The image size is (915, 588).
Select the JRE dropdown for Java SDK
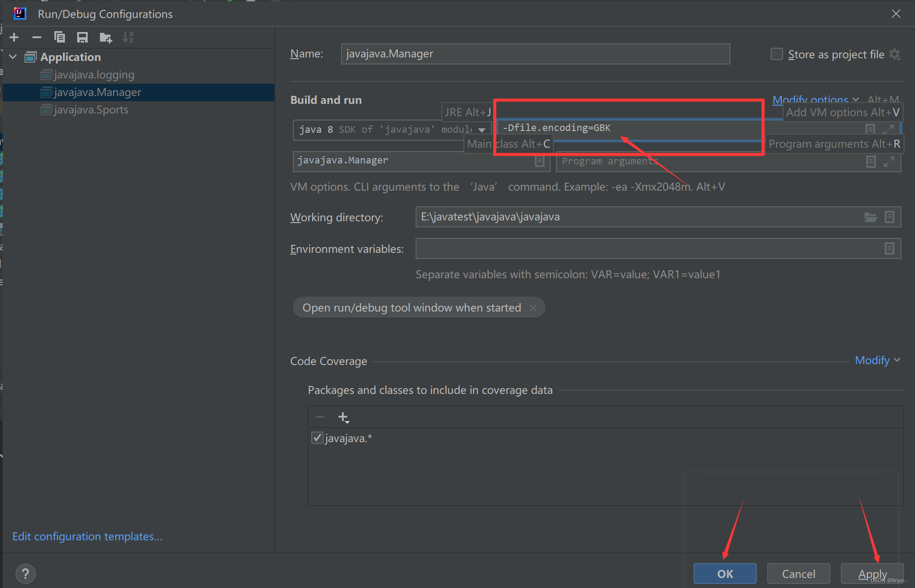[x=389, y=128]
